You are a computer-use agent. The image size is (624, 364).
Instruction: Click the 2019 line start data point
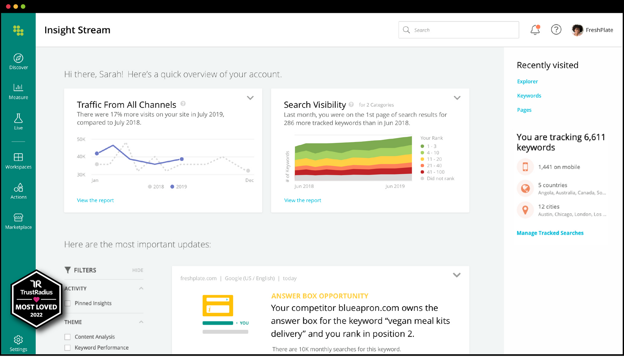(x=97, y=153)
